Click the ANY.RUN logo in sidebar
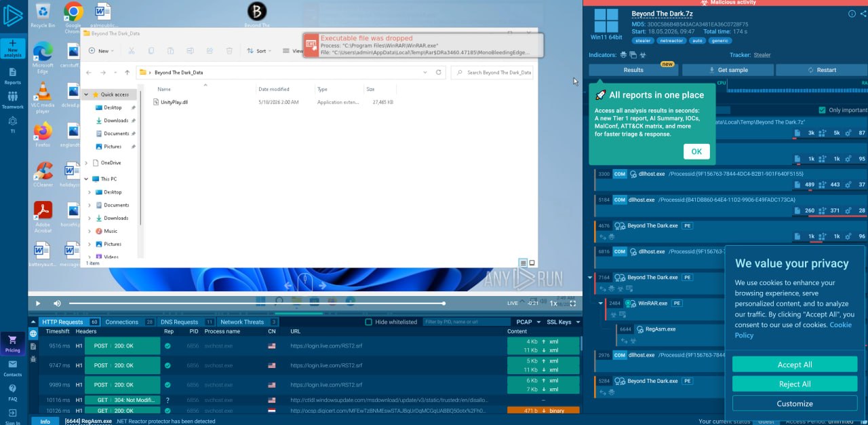The height and width of the screenshot is (425, 868). (x=13, y=16)
